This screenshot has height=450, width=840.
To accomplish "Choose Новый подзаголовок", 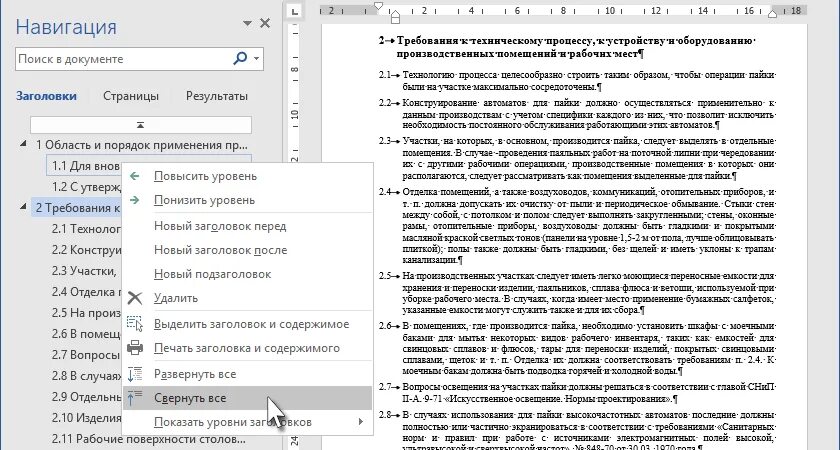I will click(x=248, y=274).
